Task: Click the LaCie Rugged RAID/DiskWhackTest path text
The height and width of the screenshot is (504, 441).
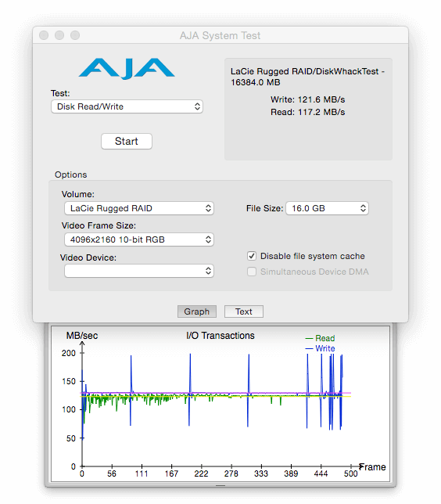Action: click(307, 77)
